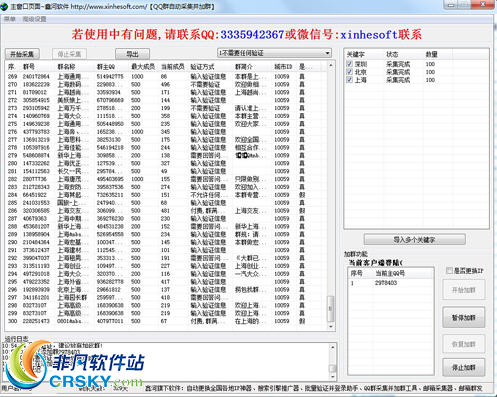The image size is (497, 397).
Task: Click the 100 count in the 上海 row
Action: [x=430, y=80]
